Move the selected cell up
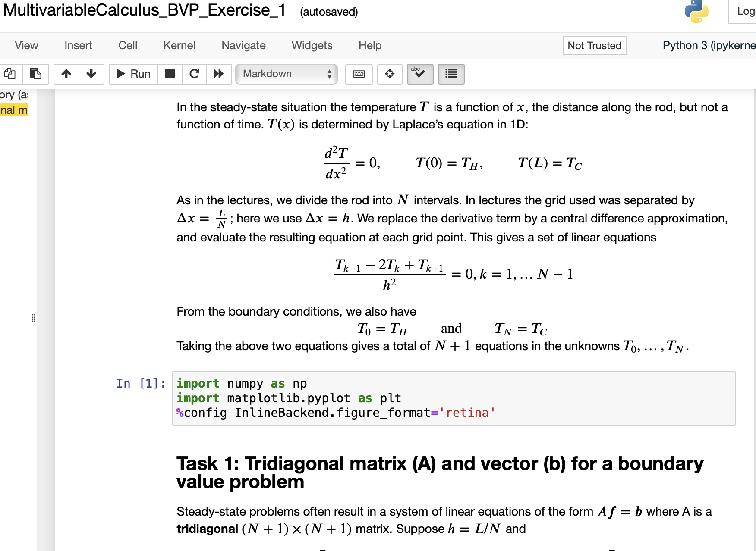The height and width of the screenshot is (551, 756). [x=66, y=74]
